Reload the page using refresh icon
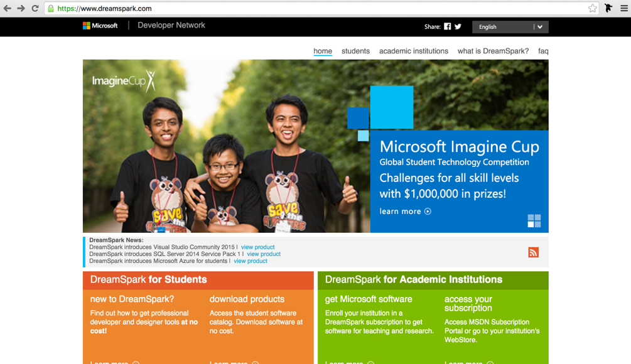Screen dimensions: 631x364 [35, 8]
